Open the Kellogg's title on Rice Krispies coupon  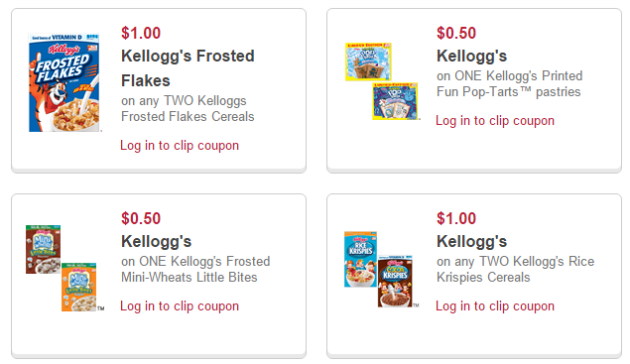471,241
